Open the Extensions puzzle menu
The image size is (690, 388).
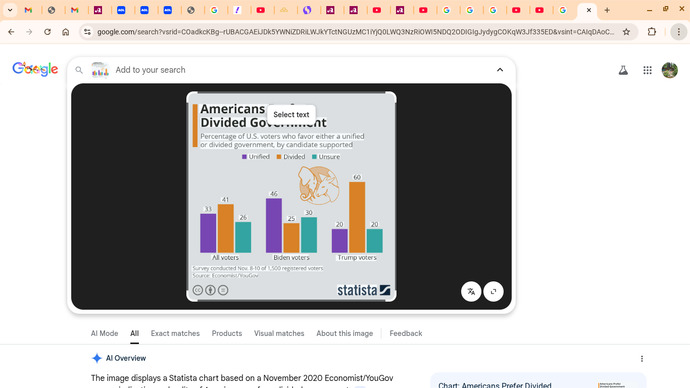pyautogui.click(x=652, y=32)
